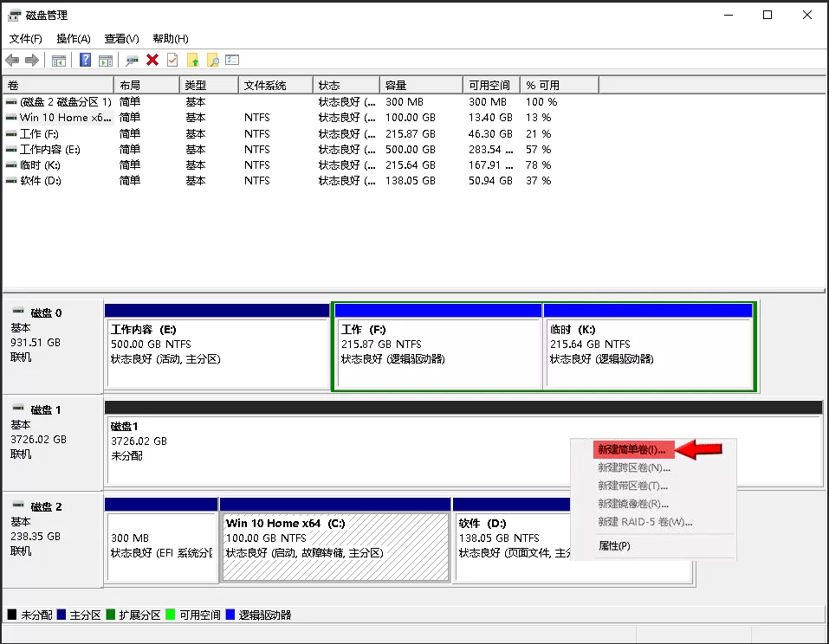Screen dimensions: 829x644
Task: Open the 文件(F) menu
Action: point(25,39)
